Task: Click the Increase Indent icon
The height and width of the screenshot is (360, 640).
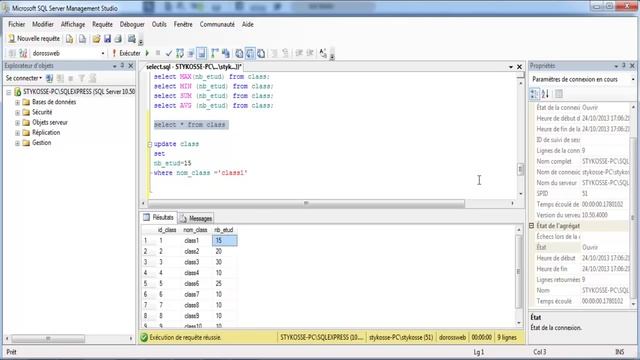Action: click(x=310, y=53)
